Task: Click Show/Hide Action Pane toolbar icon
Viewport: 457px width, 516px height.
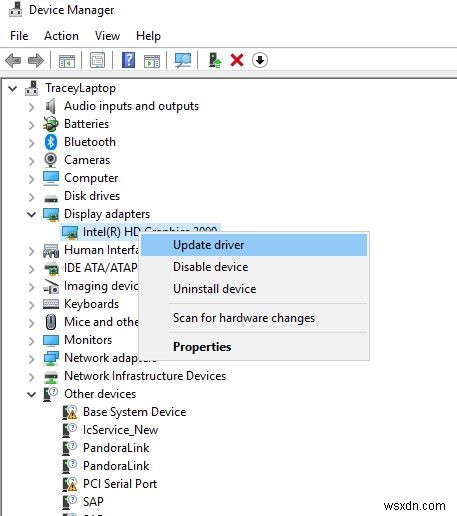Action: (x=152, y=61)
